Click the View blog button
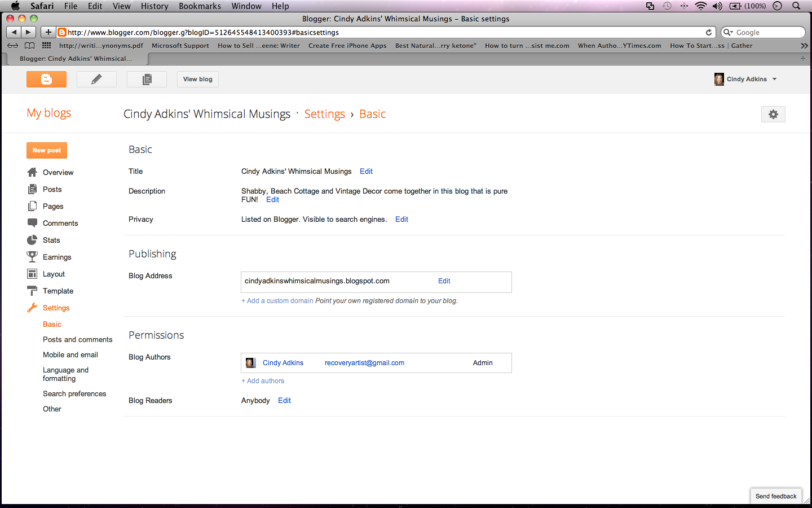 [x=198, y=80]
